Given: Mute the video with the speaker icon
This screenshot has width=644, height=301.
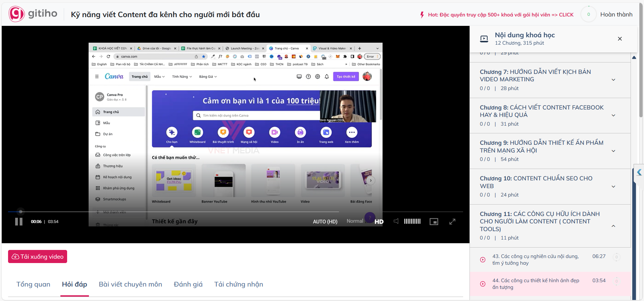Looking at the screenshot, I should [x=396, y=221].
